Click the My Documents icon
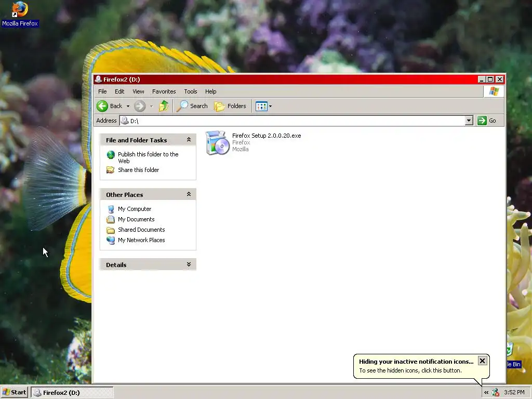532x399 pixels. [111, 220]
